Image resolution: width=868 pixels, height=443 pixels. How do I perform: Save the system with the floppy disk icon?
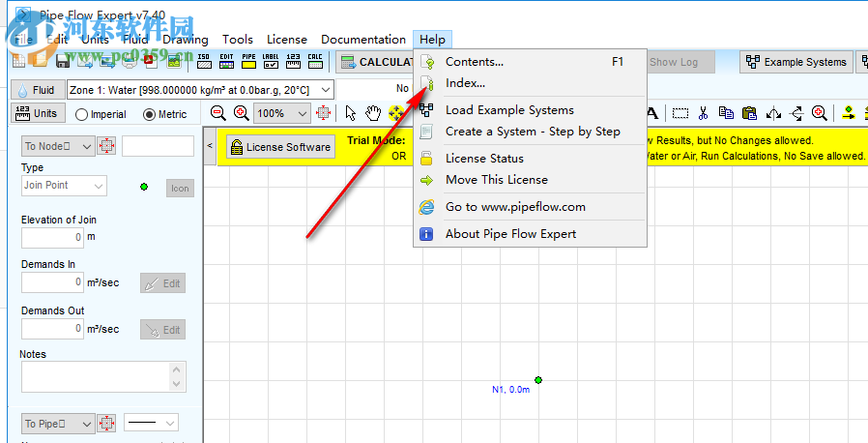(x=62, y=62)
